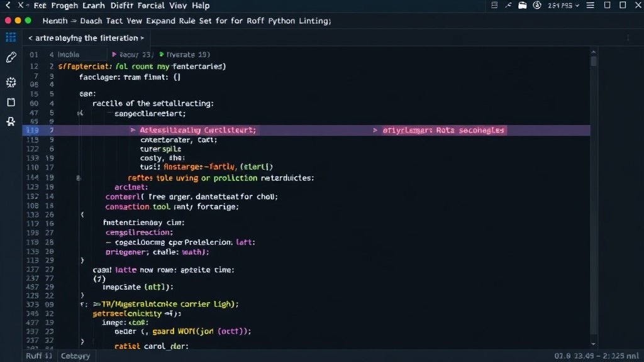
Task: Click the line 'conaction tool ranty fortarige;'
Action: (x=172, y=207)
